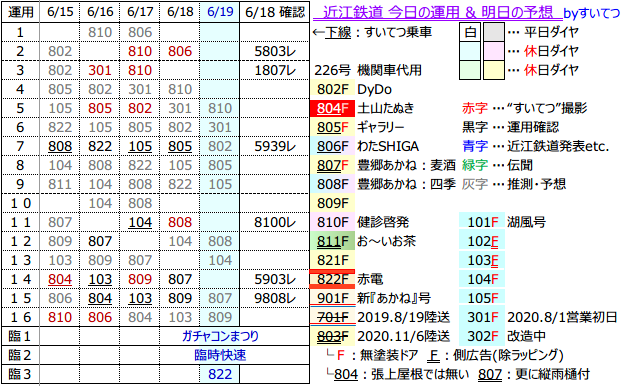Click the byすいてつ author text
Viewport: 629px width, 386px height.
(592, 13)
